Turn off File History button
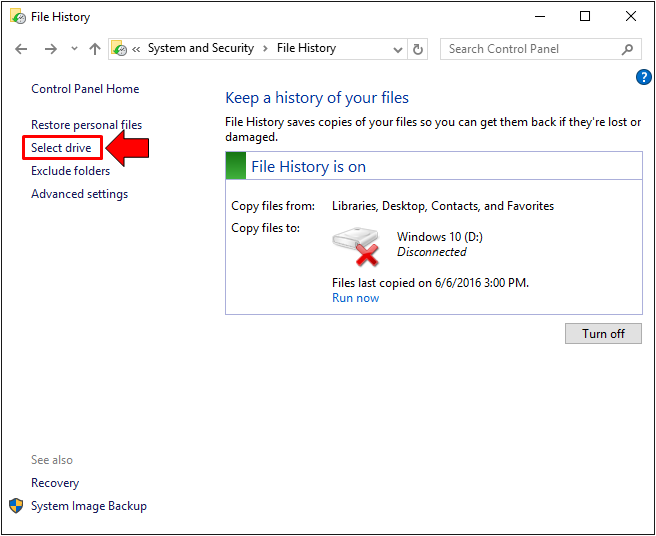Viewport: 656px width, 536px height. click(603, 333)
